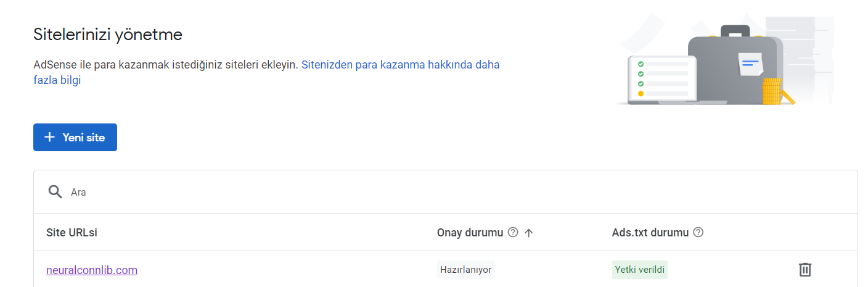Click the Sitelerinizi yönetme heading
The image size is (868, 287).
[108, 35]
